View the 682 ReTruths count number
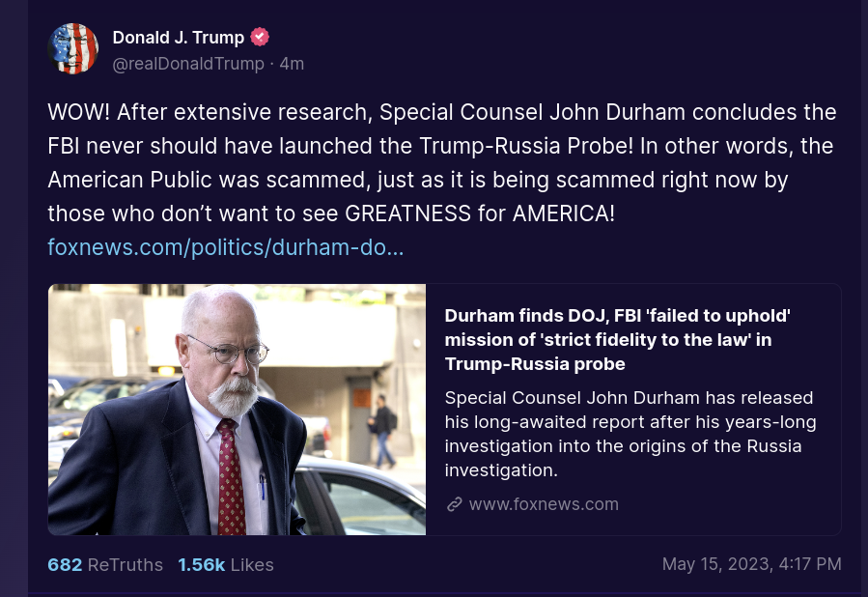 pos(65,565)
